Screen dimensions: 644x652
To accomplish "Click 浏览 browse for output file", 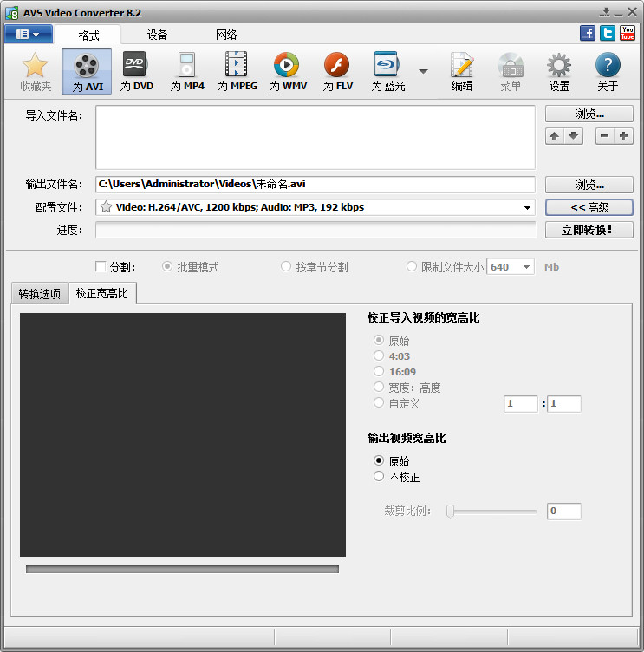I will 589,185.
